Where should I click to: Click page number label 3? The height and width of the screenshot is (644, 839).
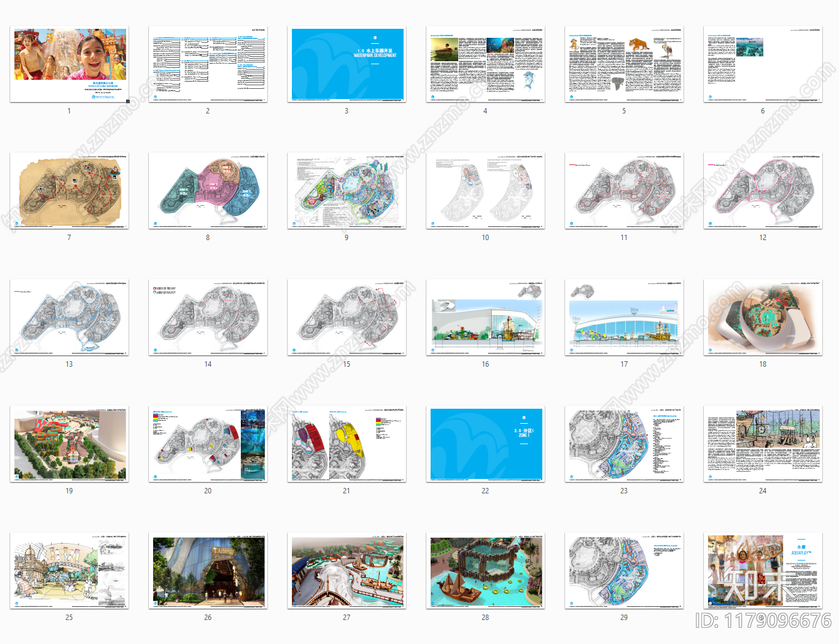(347, 111)
